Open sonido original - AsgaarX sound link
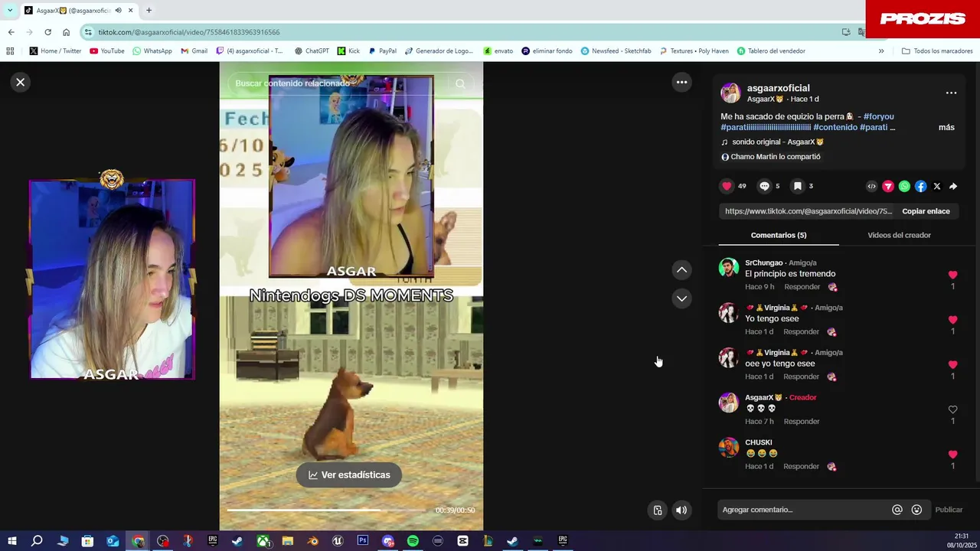The image size is (980, 551). click(x=777, y=142)
